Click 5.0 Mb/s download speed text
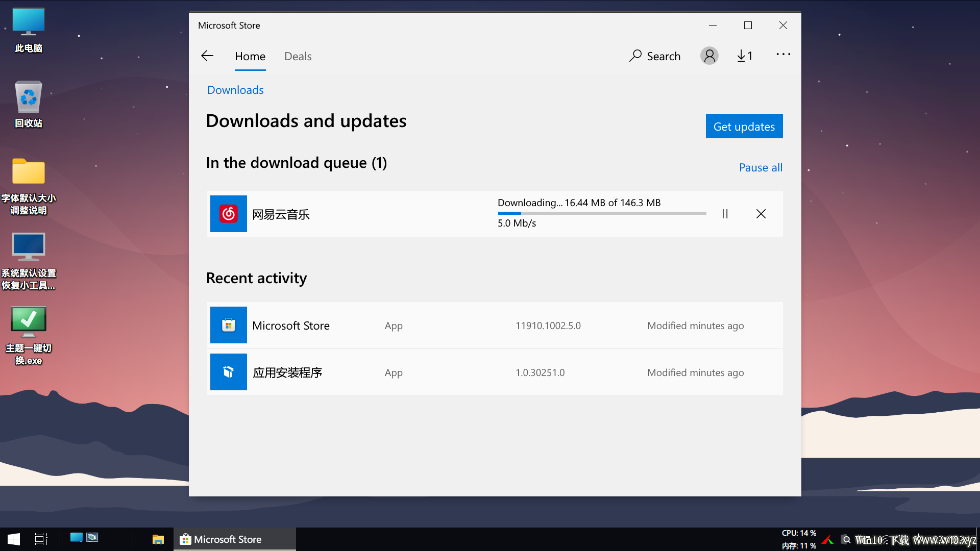 click(x=517, y=223)
